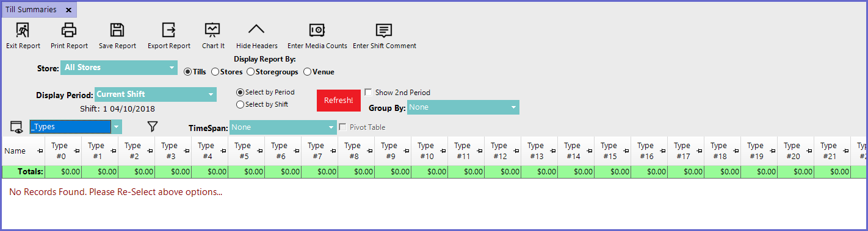Open the Enter Media Counts safe icon
Viewport: 868px width, 231px height.
(x=317, y=30)
